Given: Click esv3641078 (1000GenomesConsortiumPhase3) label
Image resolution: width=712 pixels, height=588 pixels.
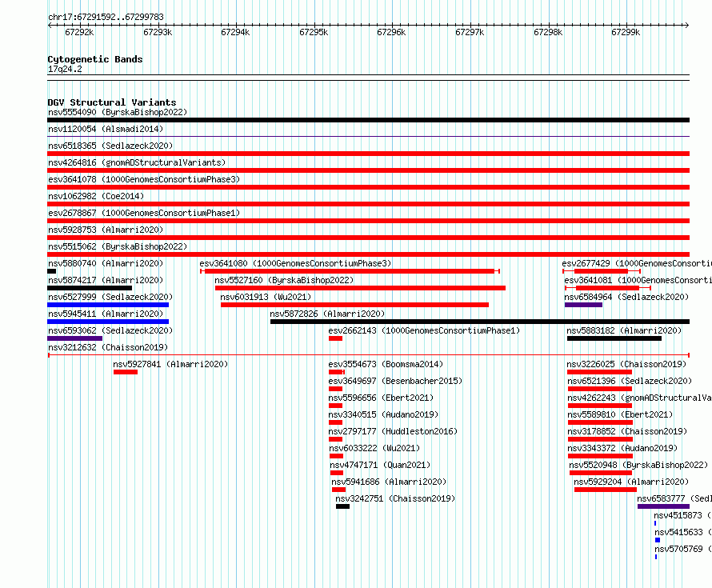Looking at the screenshot, I should pos(144,179).
